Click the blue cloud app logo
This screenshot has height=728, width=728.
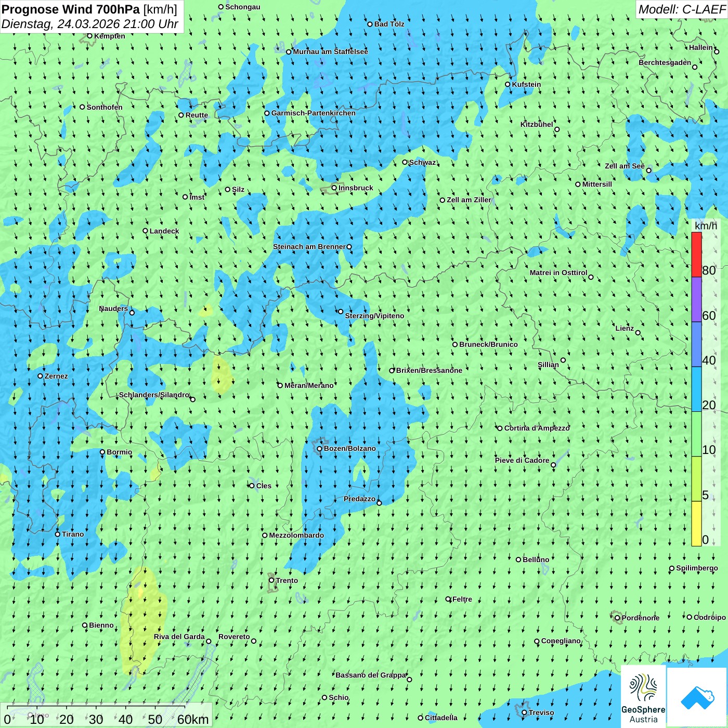(697, 697)
